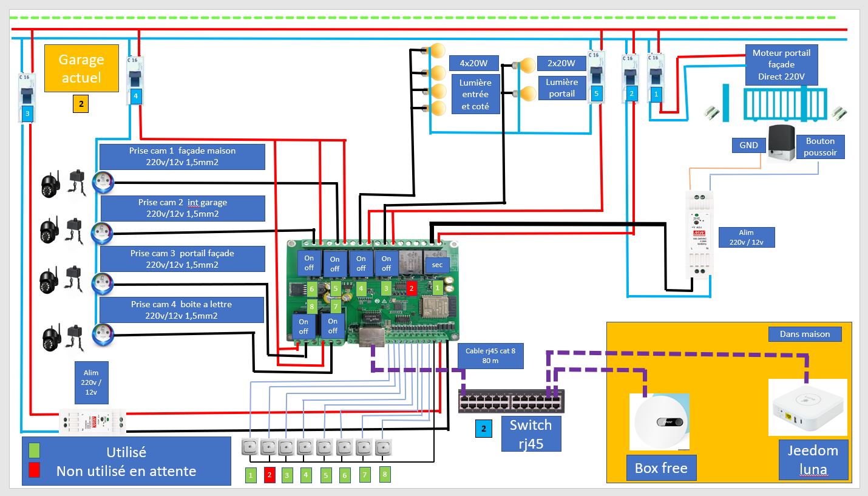868x496 pixels.
Task: Click the Switch rj45 text label
Action: click(x=531, y=434)
